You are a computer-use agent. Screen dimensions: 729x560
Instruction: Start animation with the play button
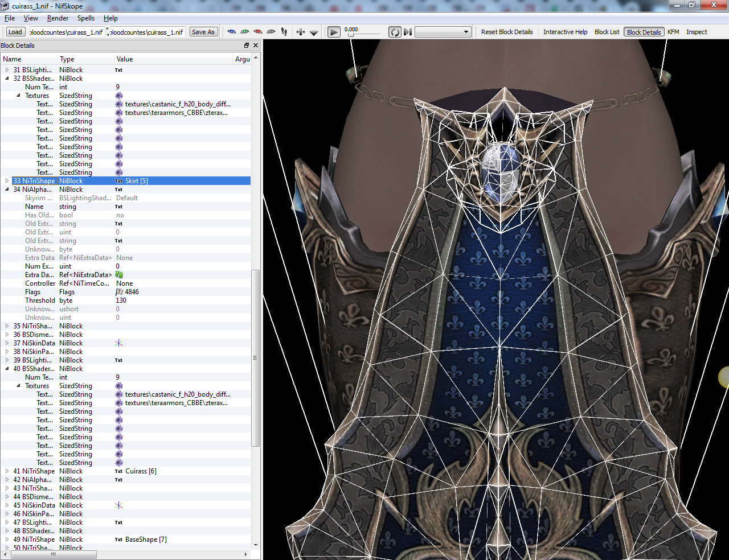tap(334, 32)
